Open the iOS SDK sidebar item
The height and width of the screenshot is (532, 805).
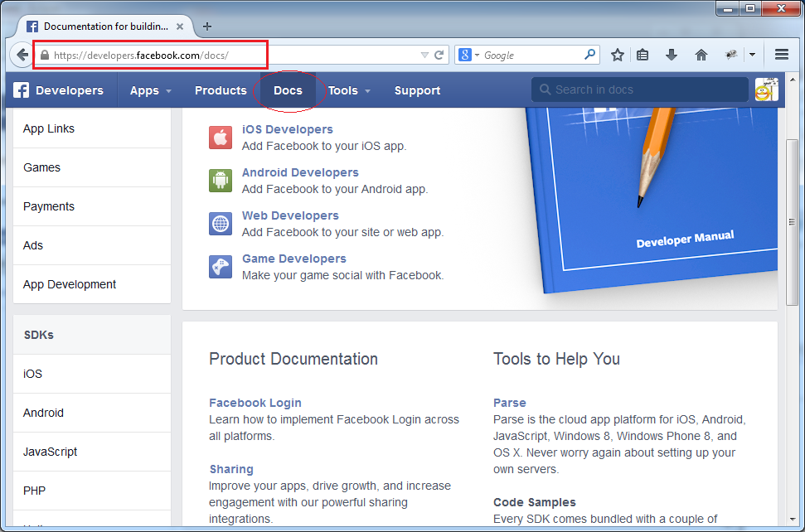[x=92, y=374]
